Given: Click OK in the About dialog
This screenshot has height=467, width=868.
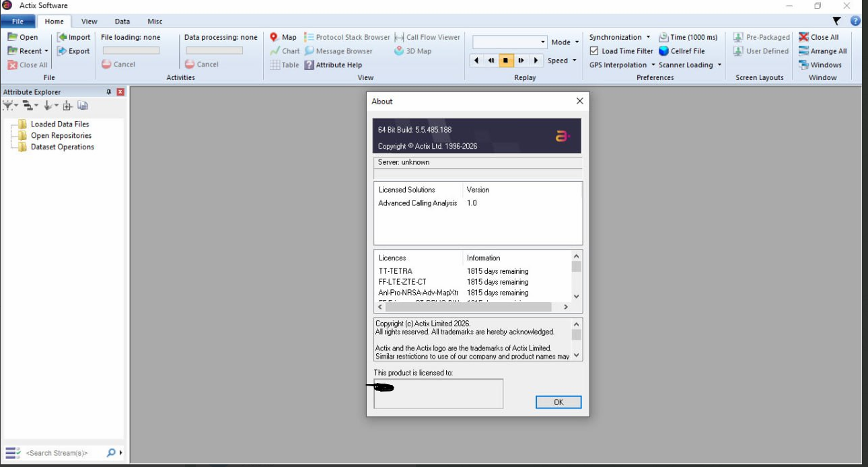Looking at the screenshot, I should pyautogui.click(x=558, y=402).
